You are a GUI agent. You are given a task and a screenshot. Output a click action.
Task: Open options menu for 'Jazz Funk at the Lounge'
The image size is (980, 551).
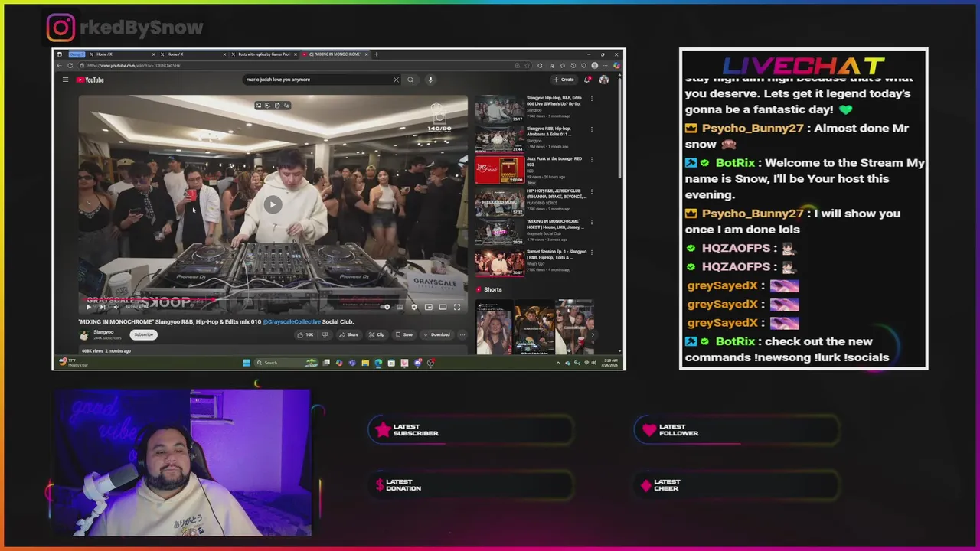[591, 160]
